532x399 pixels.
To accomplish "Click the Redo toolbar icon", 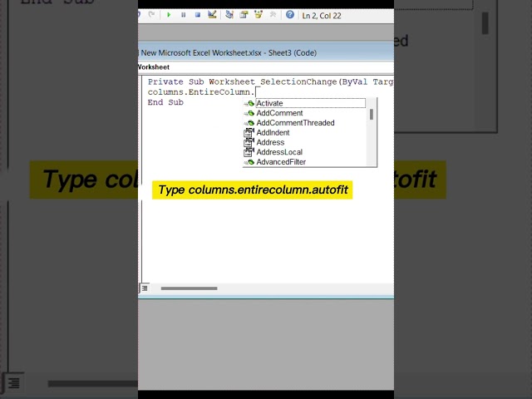I will (151, 15).
